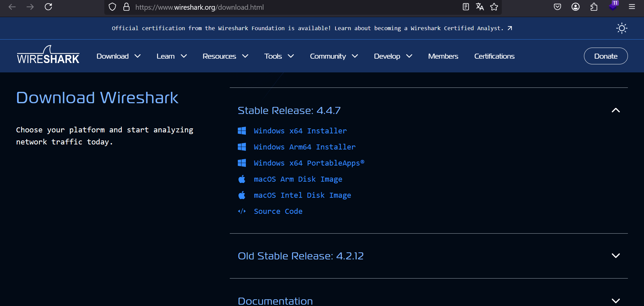Screen dimensions: 644x306
Task: Open the extensions puzzle icon
Action: [x=594, y=7]
